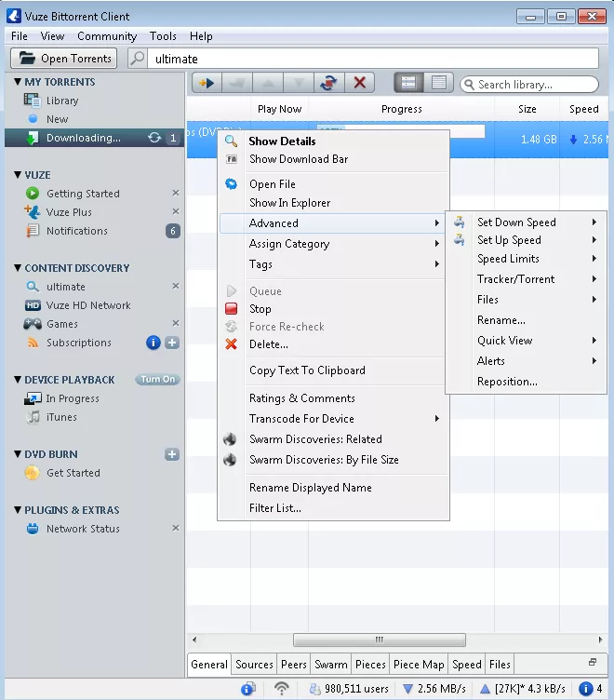Select Stop in context menu
This screenshot has height=700, width=614.
click(333, 309)
